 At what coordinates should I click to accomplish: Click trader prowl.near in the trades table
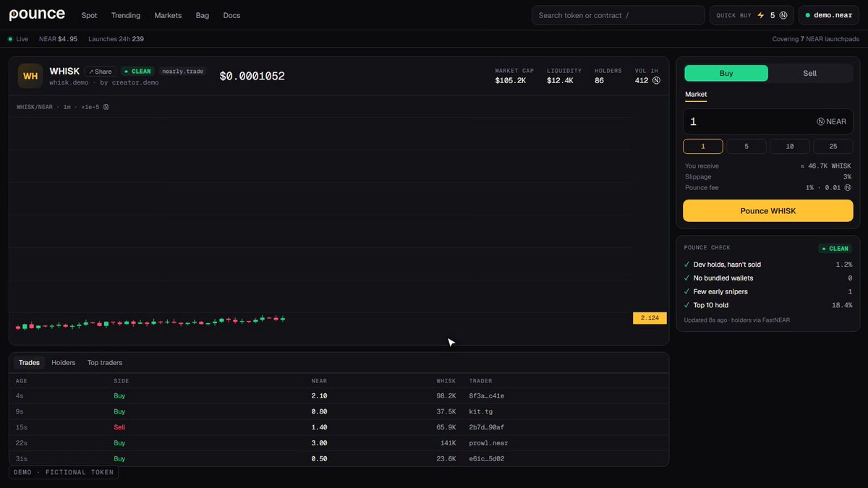488,443
